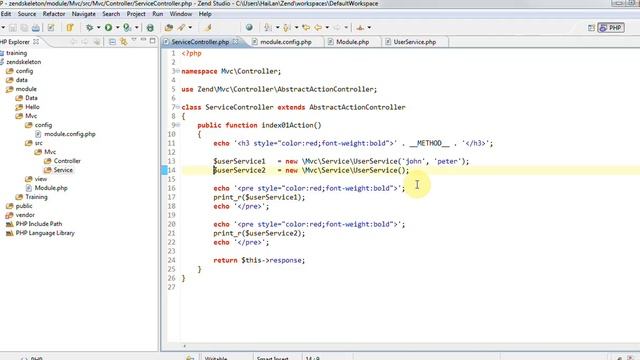Click the Open Perspective icon

click(x=591, y=28)
